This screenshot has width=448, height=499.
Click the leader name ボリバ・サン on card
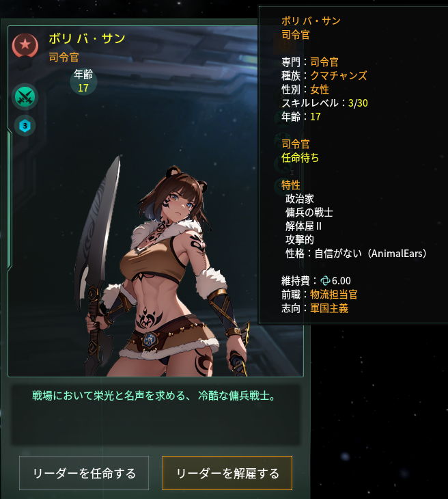point(87,39)
